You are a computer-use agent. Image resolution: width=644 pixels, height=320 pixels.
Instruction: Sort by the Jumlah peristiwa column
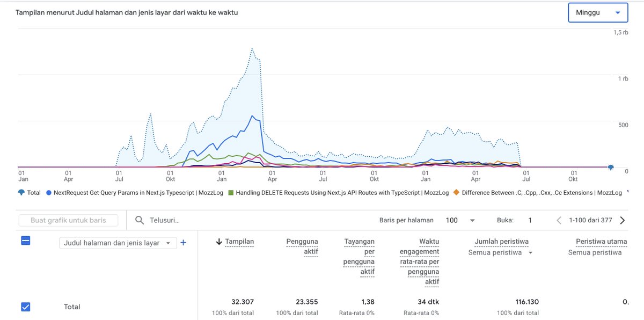[501, 242]
